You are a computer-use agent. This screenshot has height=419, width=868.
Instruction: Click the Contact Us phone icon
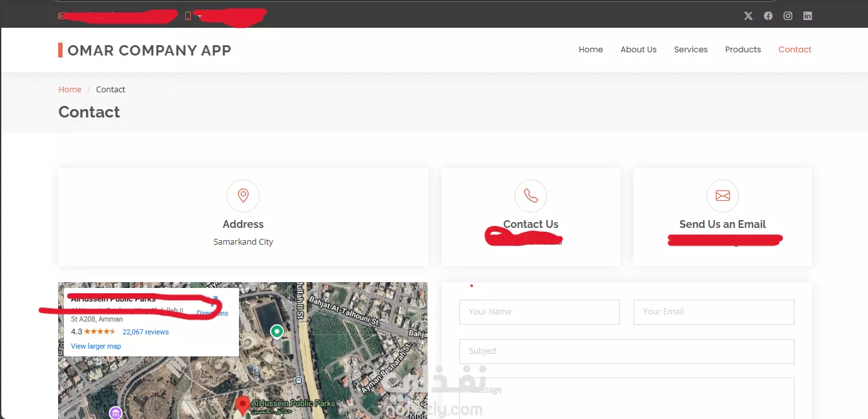(x=531, y=196)
